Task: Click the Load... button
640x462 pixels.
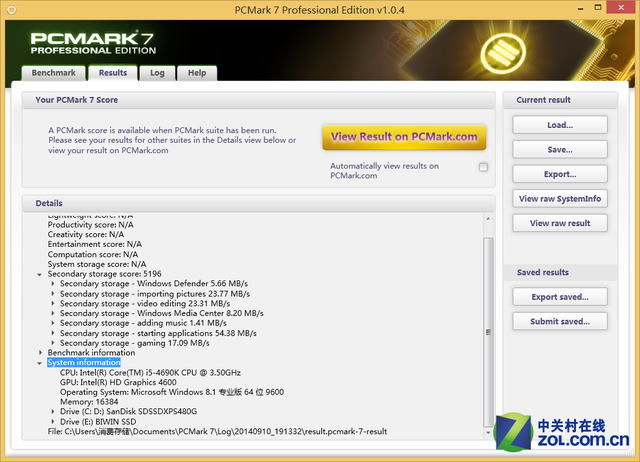Action: [559, 125]
